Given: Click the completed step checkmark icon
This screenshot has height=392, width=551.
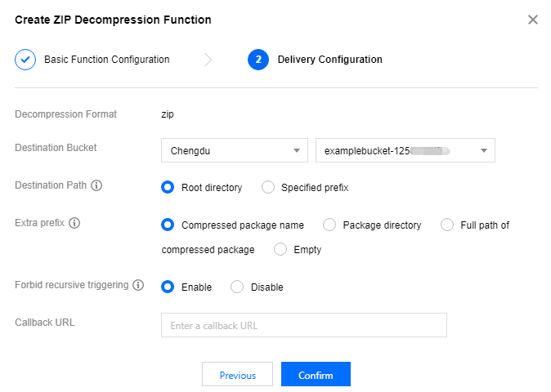Looking at the screenshot, I should pyautogui.click(x=25, y=60).
